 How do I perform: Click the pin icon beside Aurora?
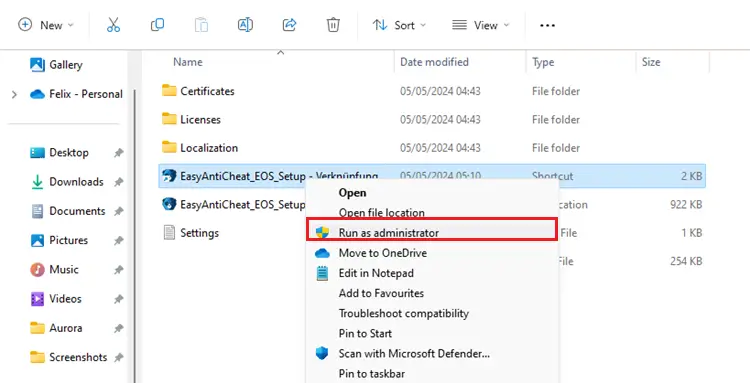coord(118,328)
